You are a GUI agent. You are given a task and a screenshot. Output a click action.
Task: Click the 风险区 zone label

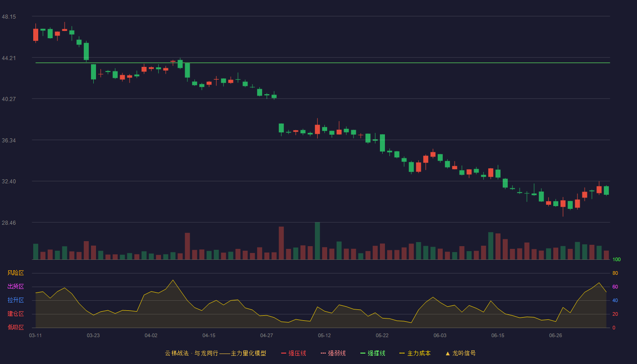click(x=15, y=273)
